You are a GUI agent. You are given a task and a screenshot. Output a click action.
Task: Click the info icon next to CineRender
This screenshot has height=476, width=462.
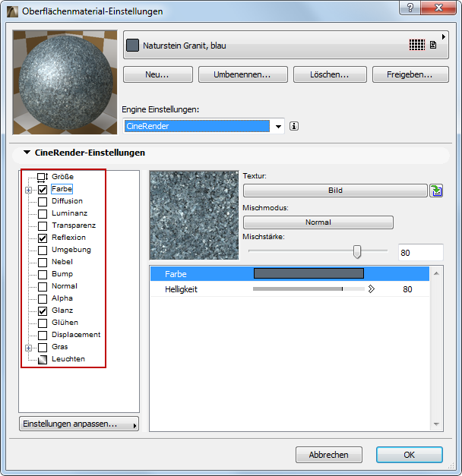(294, 126)
